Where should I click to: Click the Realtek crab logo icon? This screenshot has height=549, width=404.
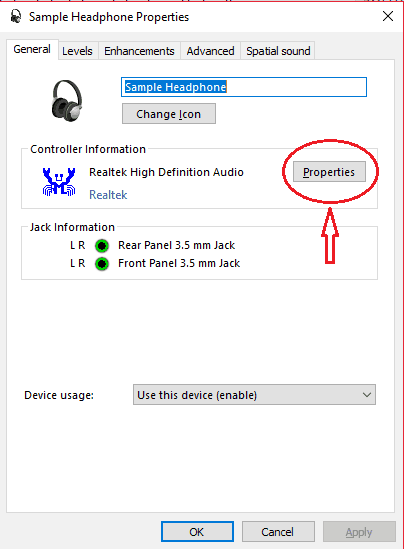59,182
